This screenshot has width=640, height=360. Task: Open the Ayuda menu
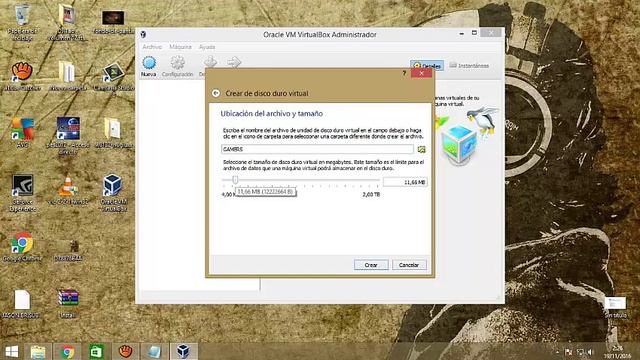tap(207, 47)
